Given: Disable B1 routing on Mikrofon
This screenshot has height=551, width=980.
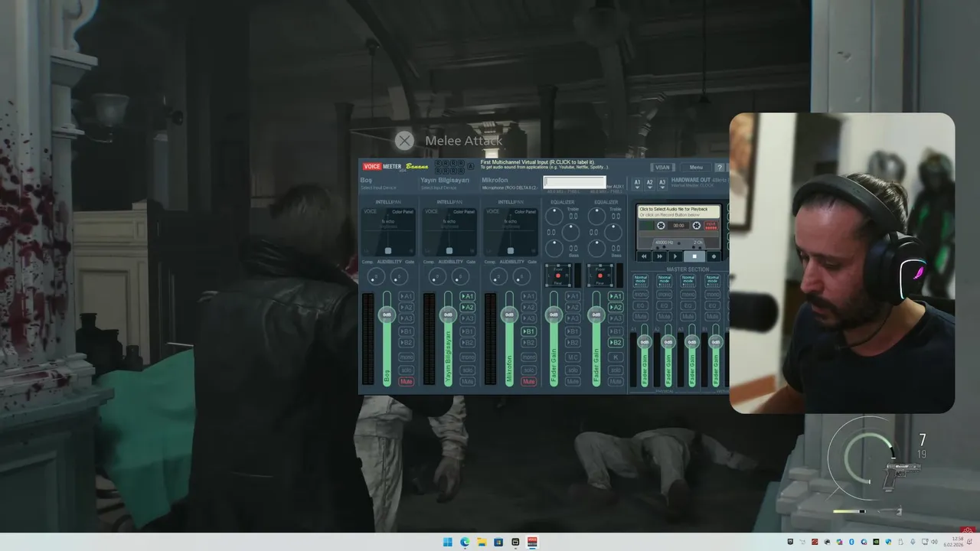Looking at the screenshot, I should pyautogui.click(x=528, y=331).
